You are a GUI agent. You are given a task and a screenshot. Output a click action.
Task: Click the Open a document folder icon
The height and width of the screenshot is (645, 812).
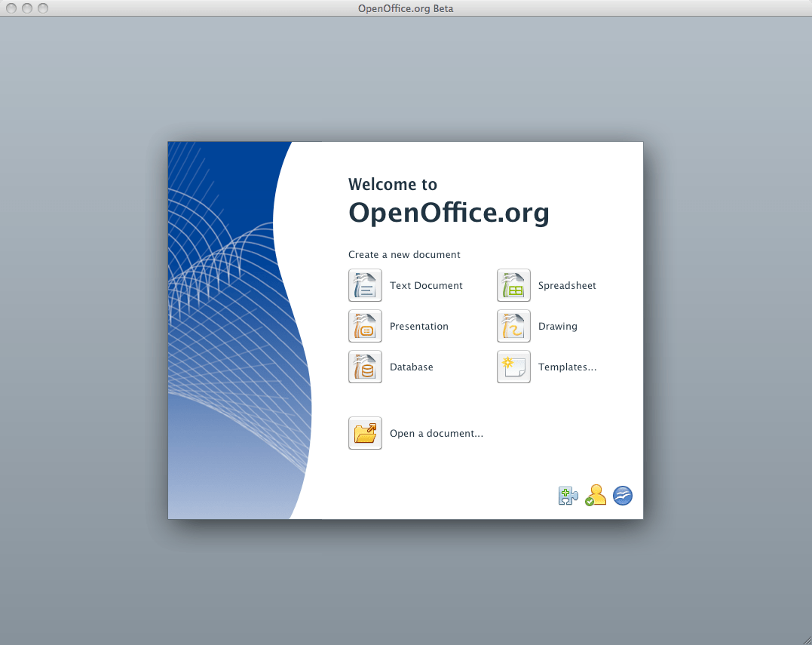(x=365, y=433)
